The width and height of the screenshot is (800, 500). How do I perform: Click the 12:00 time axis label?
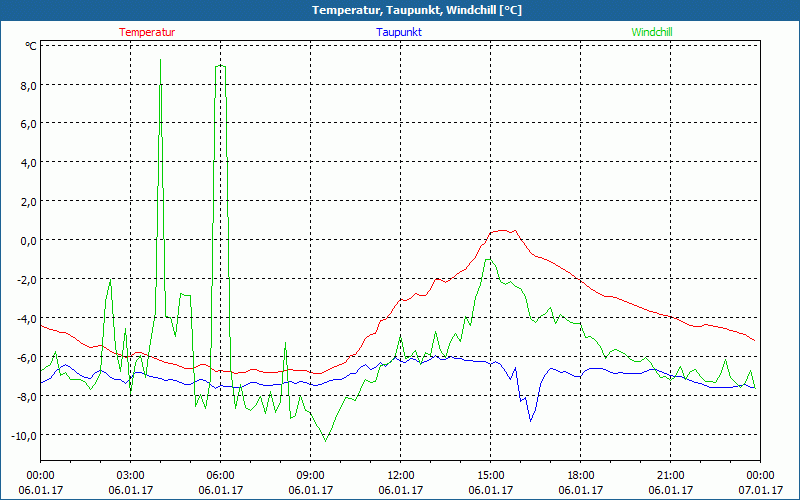point(401,476)
